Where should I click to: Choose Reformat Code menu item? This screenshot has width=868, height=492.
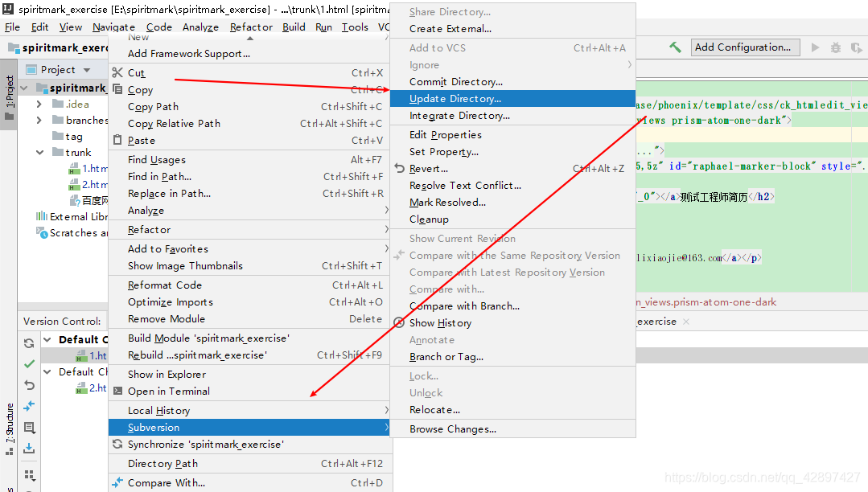point(250,285)
